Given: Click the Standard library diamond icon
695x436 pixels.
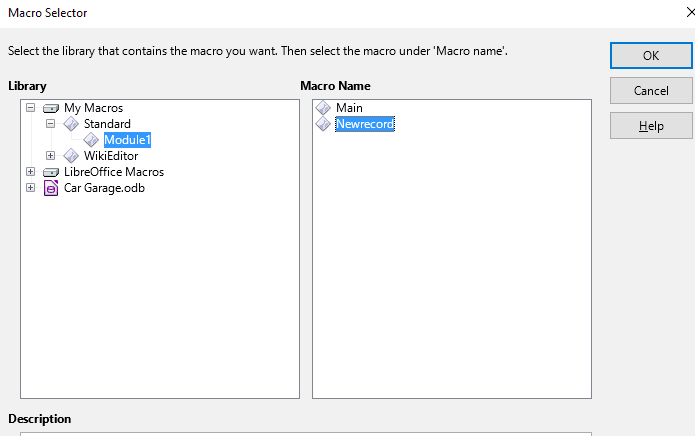Looking at the screenshot, I should coord(71,124).
